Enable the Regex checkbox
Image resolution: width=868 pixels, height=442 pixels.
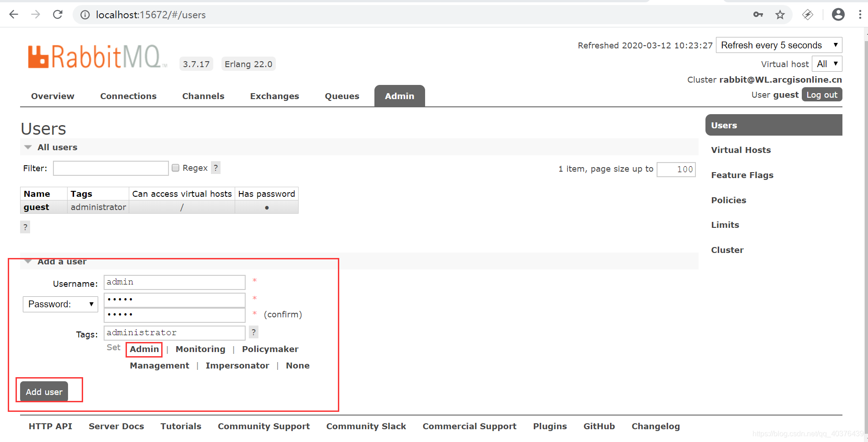[175, 168]
